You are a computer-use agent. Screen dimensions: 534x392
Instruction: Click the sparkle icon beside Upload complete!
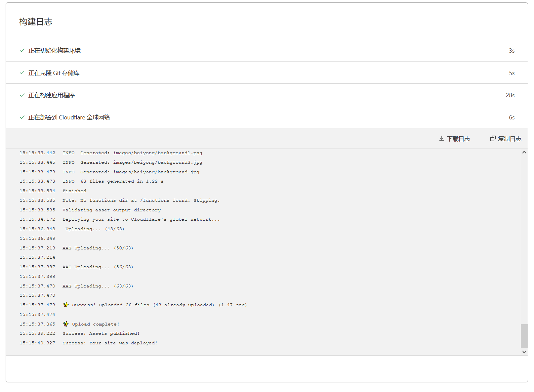point(66,324)
